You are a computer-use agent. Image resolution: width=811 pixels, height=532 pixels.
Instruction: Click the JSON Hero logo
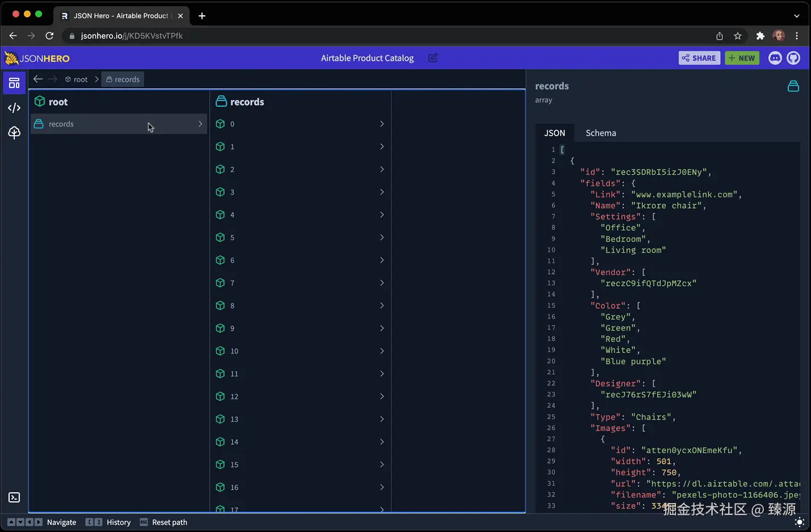click(37, 58)
